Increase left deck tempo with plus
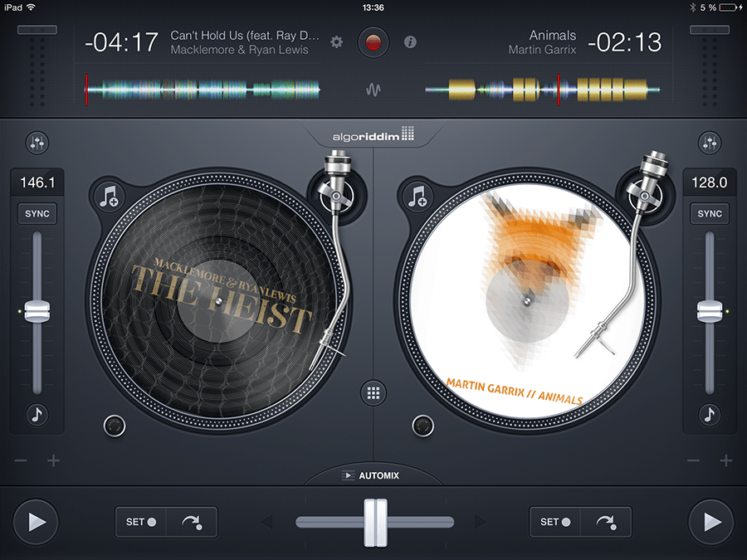Viewport: 747px width, 560px height. (53, 460)
